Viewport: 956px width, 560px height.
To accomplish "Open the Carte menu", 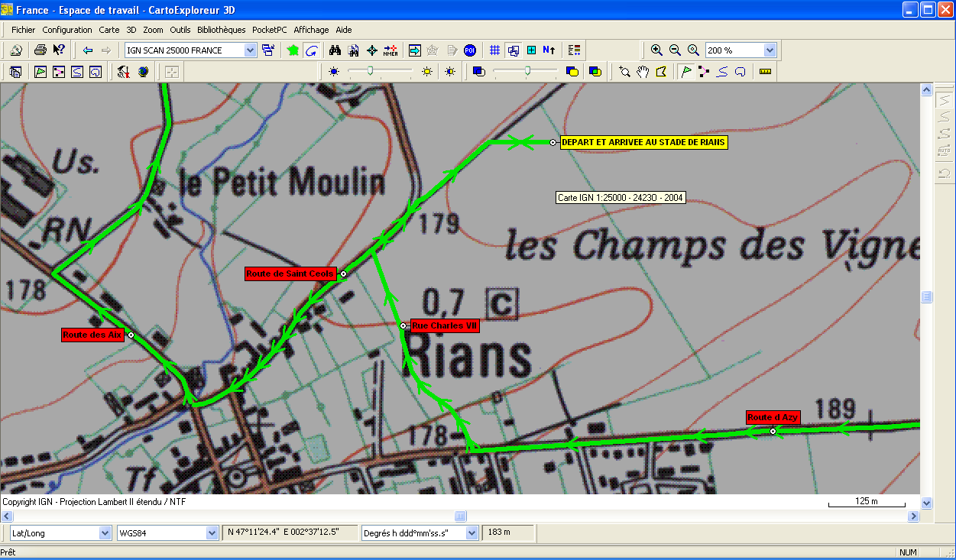I will tap(109, 30).
